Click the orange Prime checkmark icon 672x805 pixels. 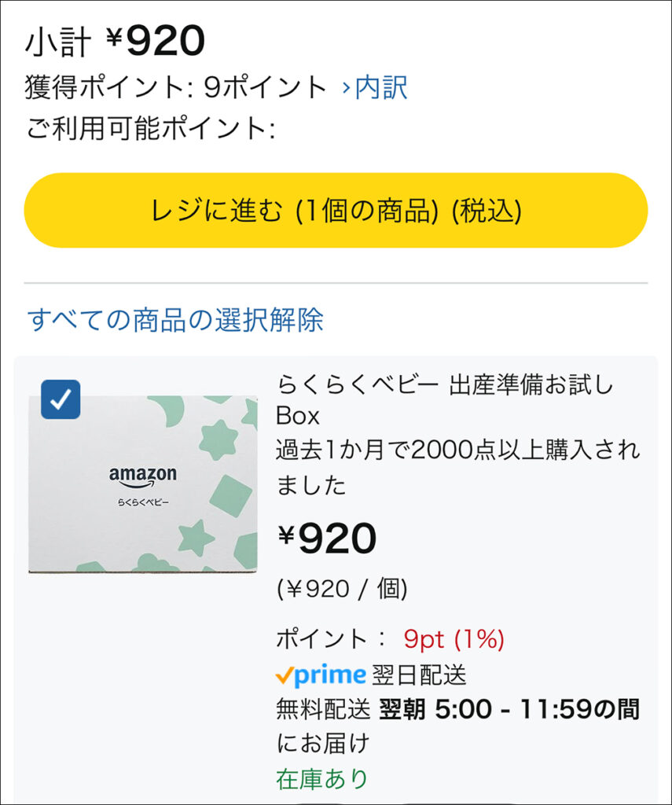click(284, 675)
